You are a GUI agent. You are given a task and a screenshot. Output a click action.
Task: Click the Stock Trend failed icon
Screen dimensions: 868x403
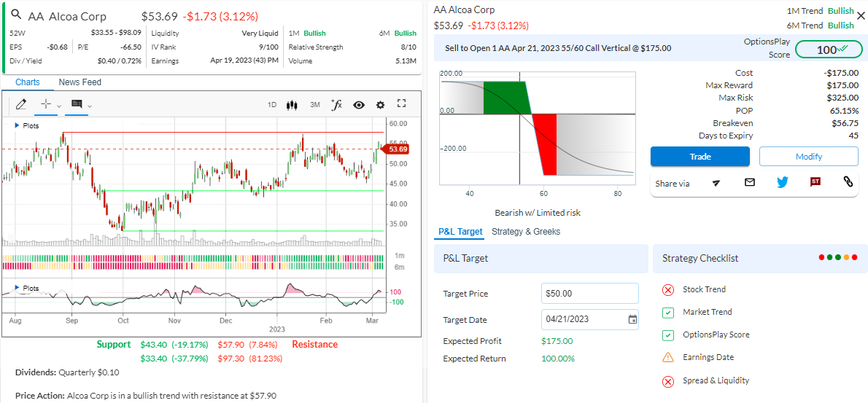point(668,289)
